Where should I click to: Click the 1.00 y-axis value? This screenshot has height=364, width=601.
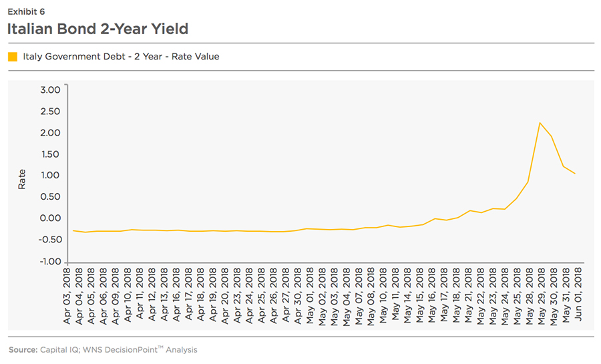tap(50, 176)
